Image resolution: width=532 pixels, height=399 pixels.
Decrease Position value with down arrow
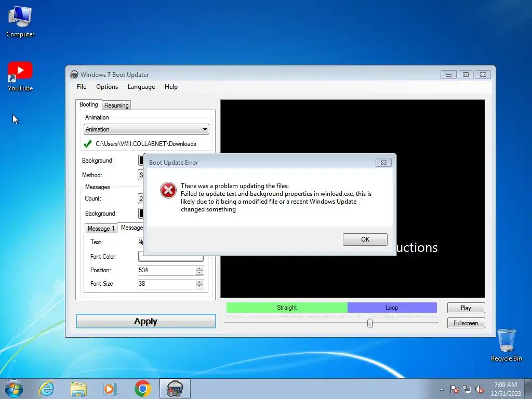[x=199, y=273]
